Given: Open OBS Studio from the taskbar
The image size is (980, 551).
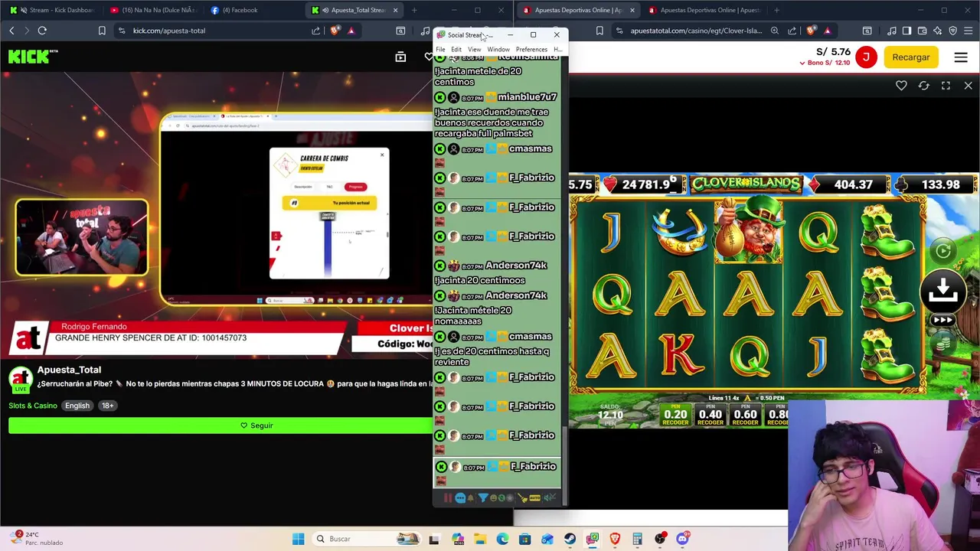Looking at the screenshot, I should click(661, 539).
